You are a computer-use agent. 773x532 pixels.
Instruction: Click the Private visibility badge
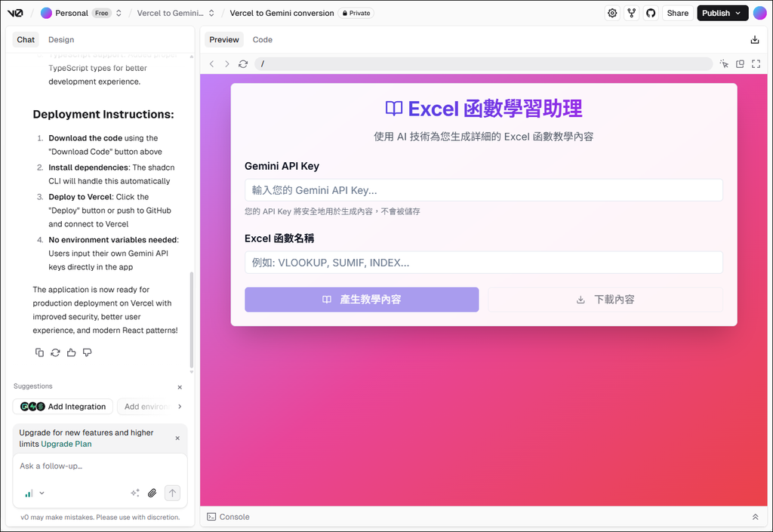coord(356,14)
